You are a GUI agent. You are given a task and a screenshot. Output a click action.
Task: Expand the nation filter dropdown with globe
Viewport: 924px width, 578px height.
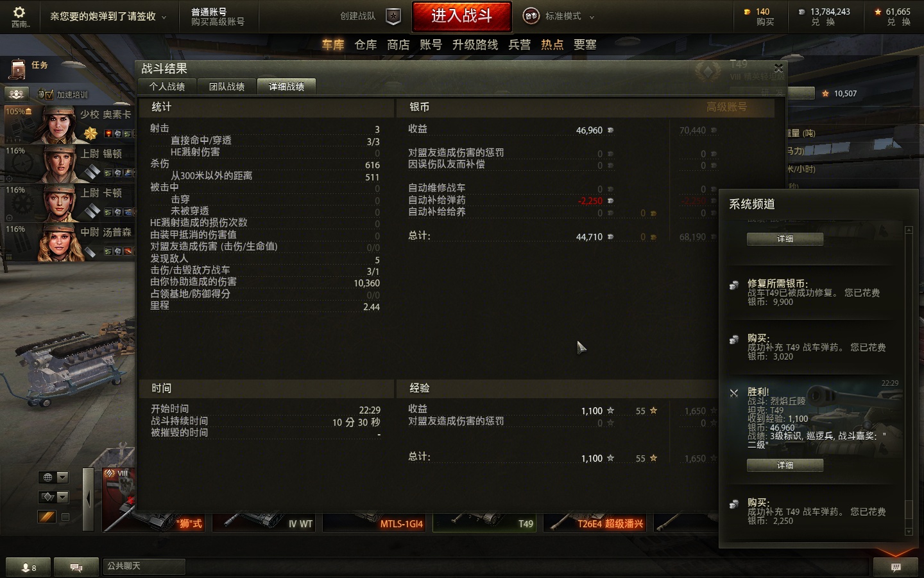(x=53, y=477)
